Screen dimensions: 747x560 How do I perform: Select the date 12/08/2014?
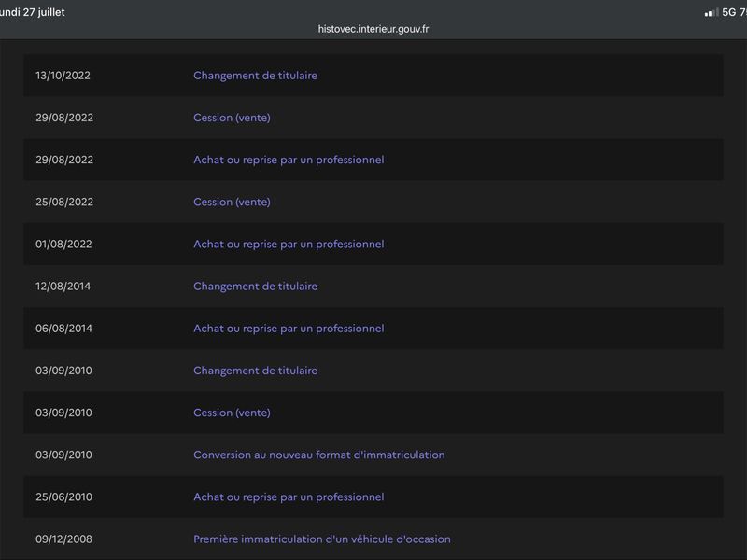click(63, 287)
